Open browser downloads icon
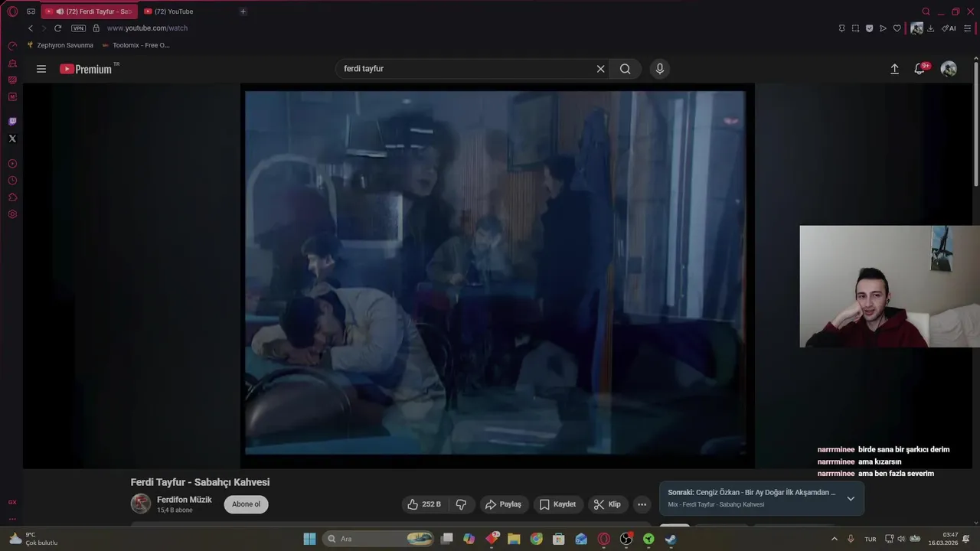Screen dimensions: 980x551 coord(930,28)
